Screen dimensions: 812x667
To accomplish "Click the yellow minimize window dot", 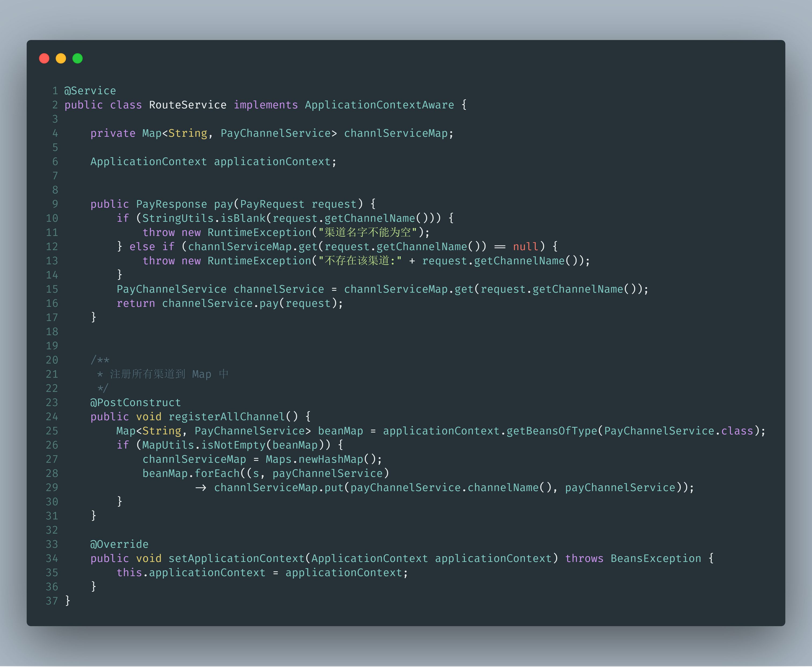I will point(61,58).
